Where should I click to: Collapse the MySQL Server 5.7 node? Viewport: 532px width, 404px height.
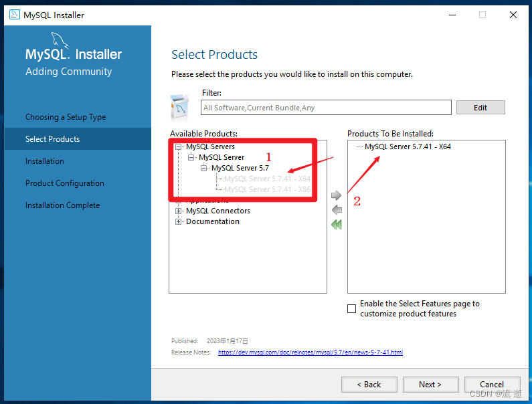point(203,169)
